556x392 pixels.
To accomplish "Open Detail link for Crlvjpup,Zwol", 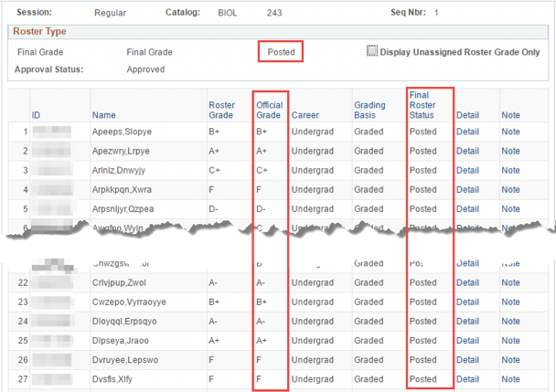I will [x=467, y=283].
